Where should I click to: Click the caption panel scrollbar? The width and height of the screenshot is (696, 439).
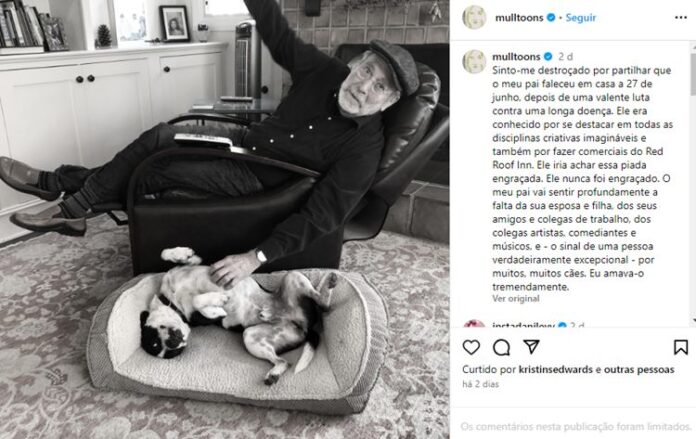click(x=693, y=183)
